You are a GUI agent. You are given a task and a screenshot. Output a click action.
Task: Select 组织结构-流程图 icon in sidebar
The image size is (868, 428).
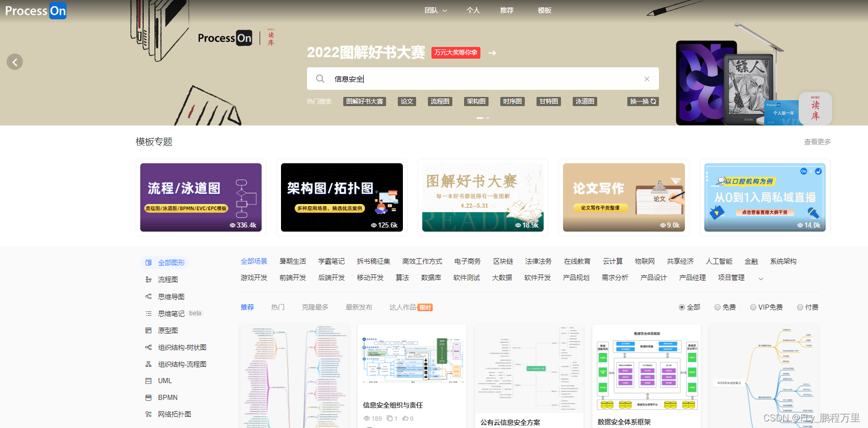point(148,364)
